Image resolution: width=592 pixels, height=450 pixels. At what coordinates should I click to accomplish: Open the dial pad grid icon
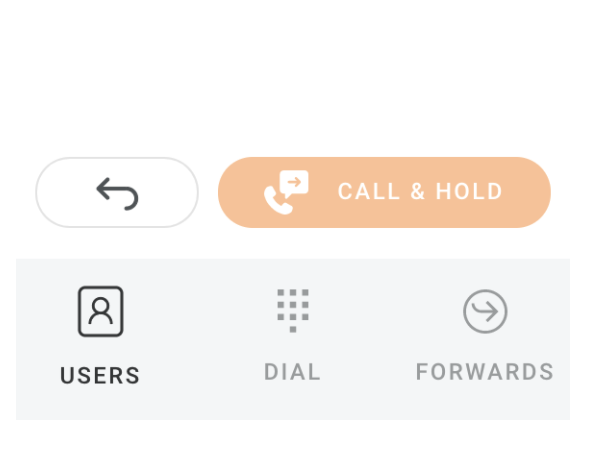293,311
